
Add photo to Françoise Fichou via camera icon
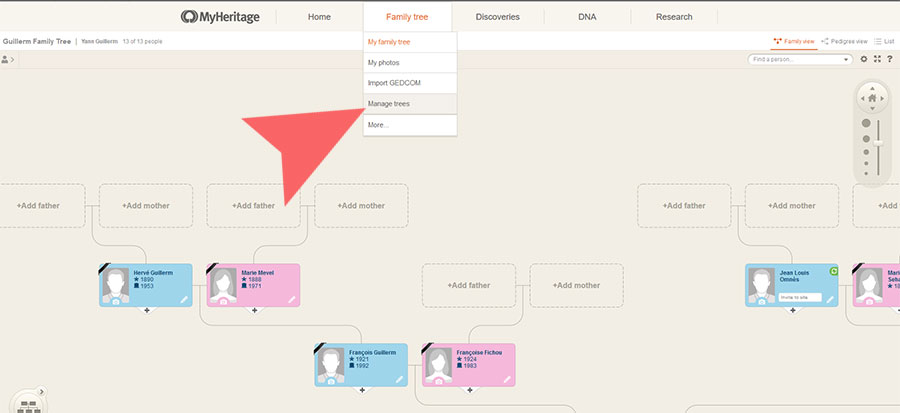[x=439, y=381]
